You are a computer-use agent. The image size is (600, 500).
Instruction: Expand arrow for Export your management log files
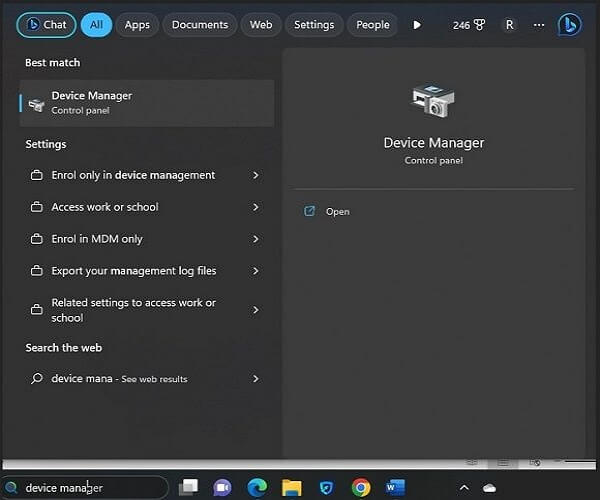click(x=256, y=271)
